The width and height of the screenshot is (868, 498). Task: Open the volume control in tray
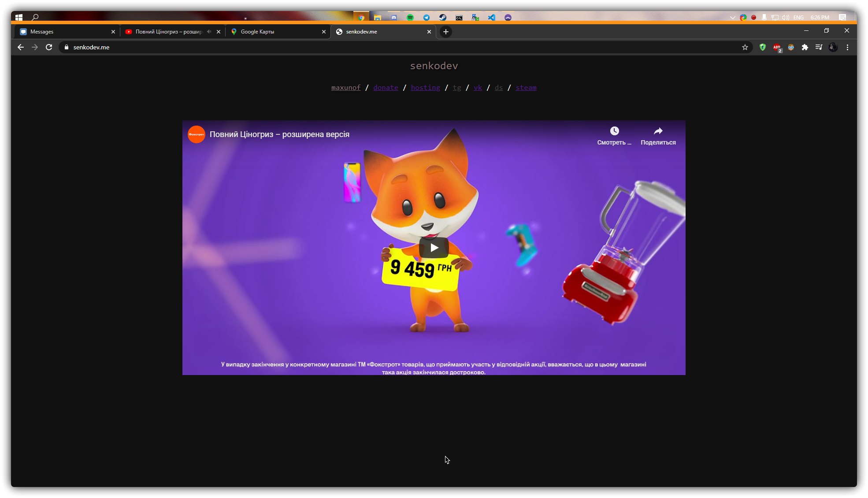pyautogui.click(x=786, y=18)
